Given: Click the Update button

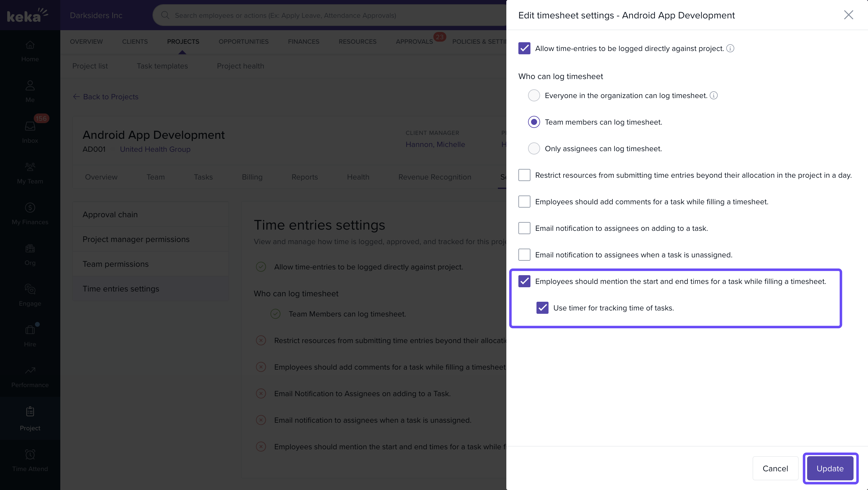Looking at the screenshot, I should (830, 468).
